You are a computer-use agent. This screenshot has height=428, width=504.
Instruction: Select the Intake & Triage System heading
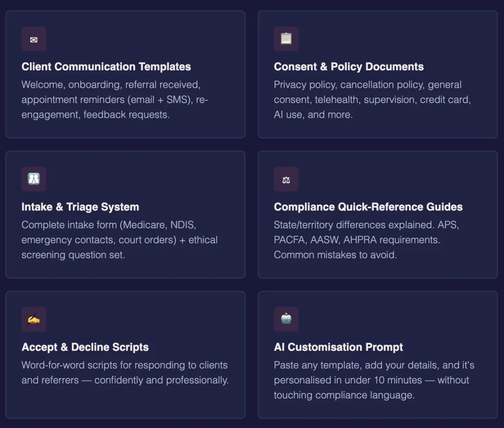coord(80,207)
